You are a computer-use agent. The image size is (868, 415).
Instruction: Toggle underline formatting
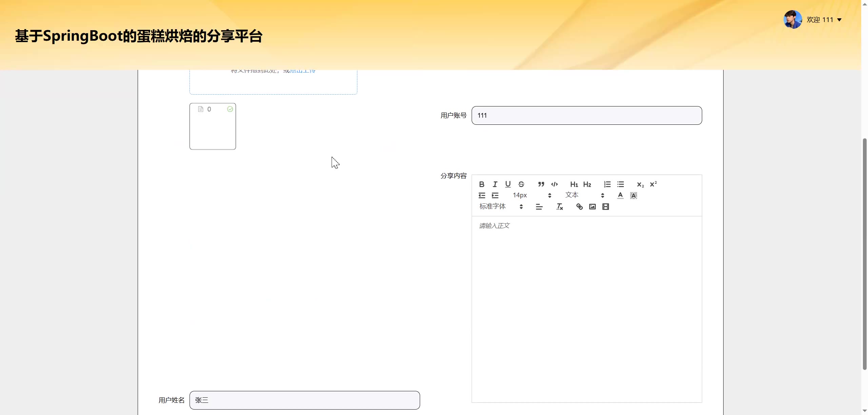tap(508, 184)
